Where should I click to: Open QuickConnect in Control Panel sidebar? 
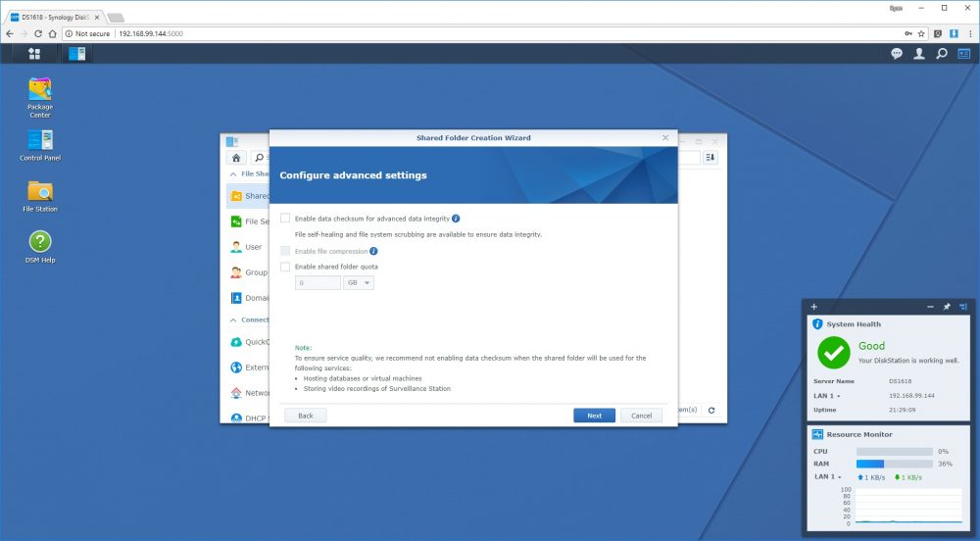(248, 342)
